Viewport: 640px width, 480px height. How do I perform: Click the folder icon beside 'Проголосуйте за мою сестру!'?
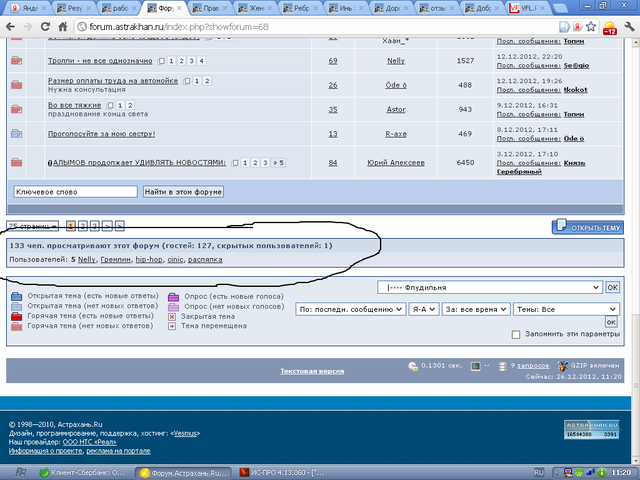[16, 133]
